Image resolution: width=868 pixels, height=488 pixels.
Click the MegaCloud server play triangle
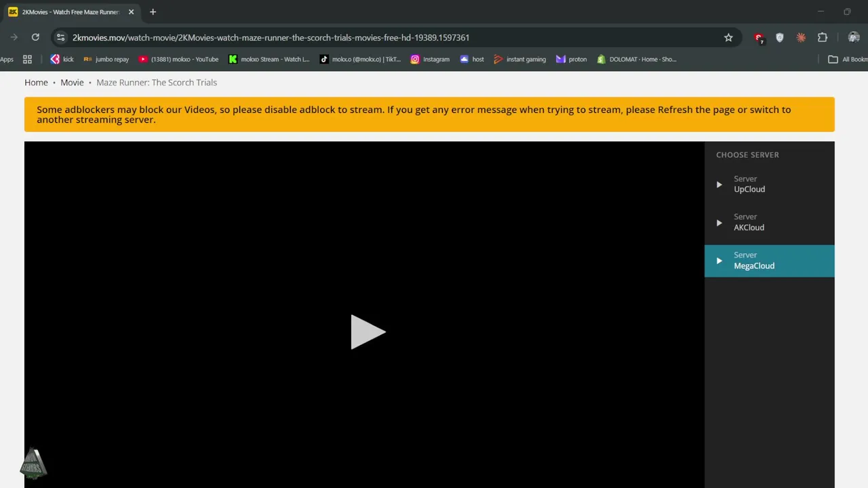(x=719, y=261)
